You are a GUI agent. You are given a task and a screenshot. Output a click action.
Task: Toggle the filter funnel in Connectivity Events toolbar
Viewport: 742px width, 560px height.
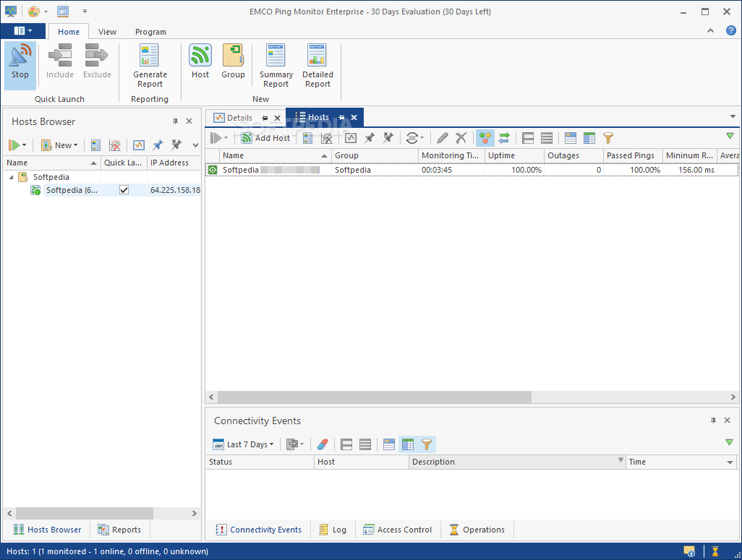[x=427, y=444]
